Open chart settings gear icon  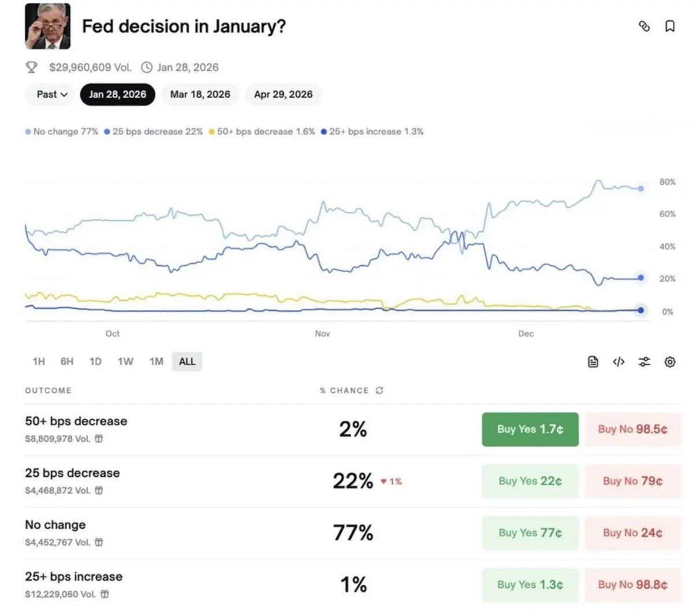670,362
